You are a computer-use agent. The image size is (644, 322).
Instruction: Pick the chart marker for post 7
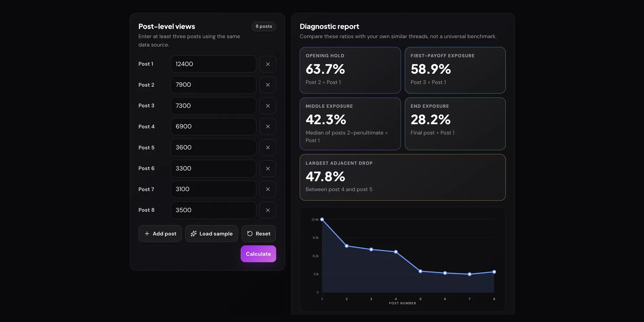(470, 274)
